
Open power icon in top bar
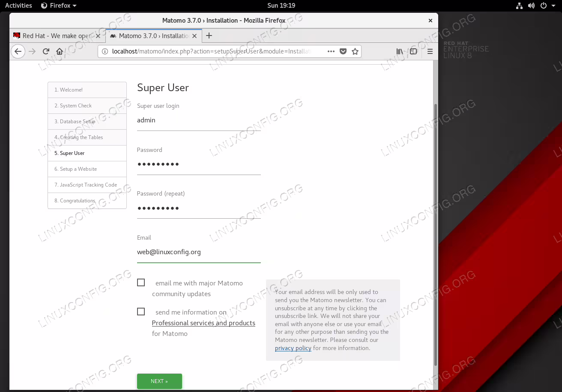coord(543,6)
